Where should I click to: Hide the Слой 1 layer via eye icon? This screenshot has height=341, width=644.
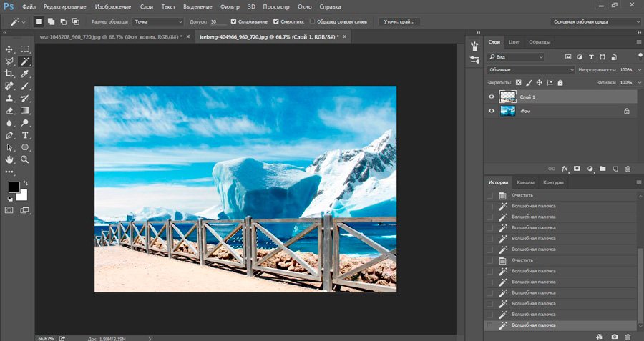click(x=492, y=97)
